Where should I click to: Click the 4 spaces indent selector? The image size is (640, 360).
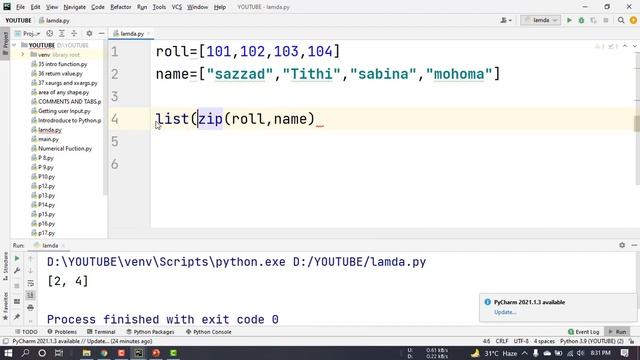click(x=544, y=341)
